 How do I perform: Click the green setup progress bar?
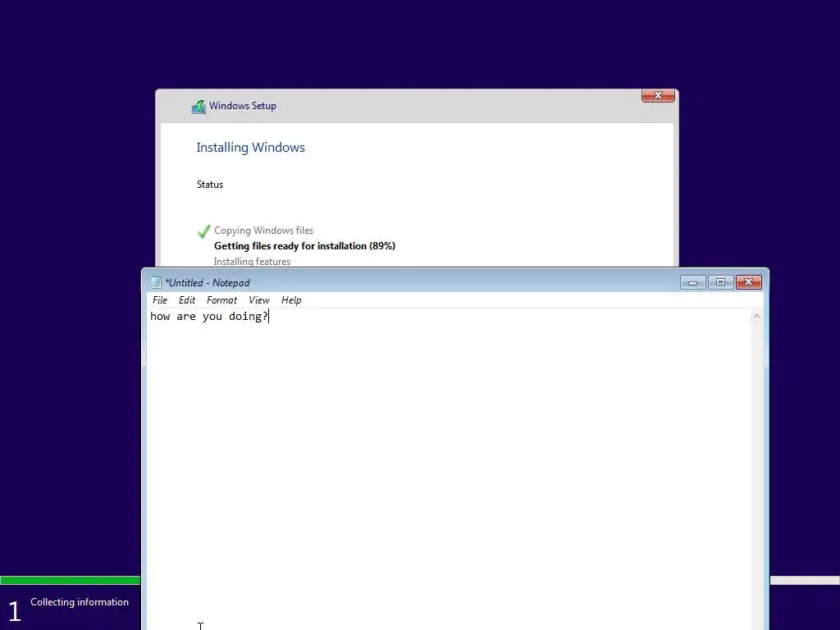coord(71,580)
